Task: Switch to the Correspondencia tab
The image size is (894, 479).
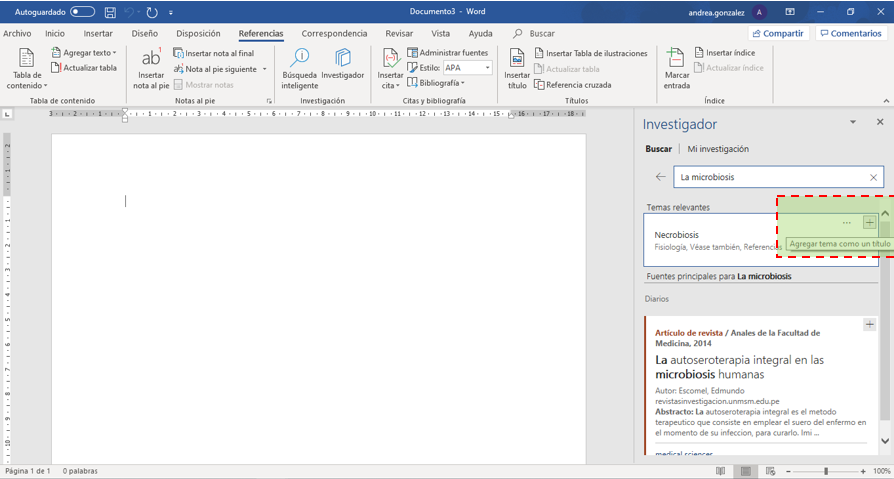Action: (334, 34)
